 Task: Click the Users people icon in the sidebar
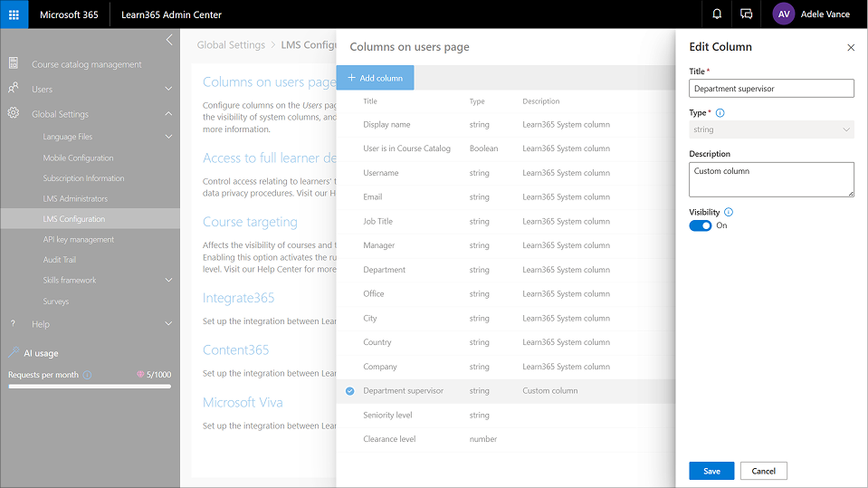(14, 88)
